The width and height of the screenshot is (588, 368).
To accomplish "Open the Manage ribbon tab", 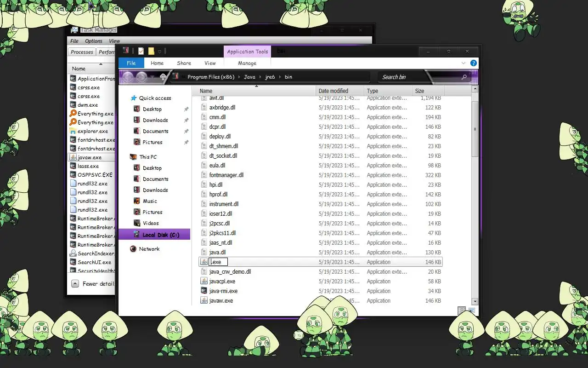I will (x=247, y=63).
